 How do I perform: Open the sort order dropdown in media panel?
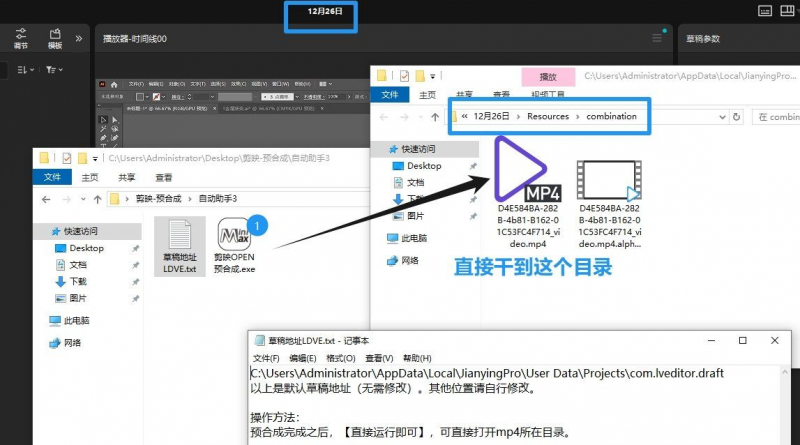pos(26,69)
